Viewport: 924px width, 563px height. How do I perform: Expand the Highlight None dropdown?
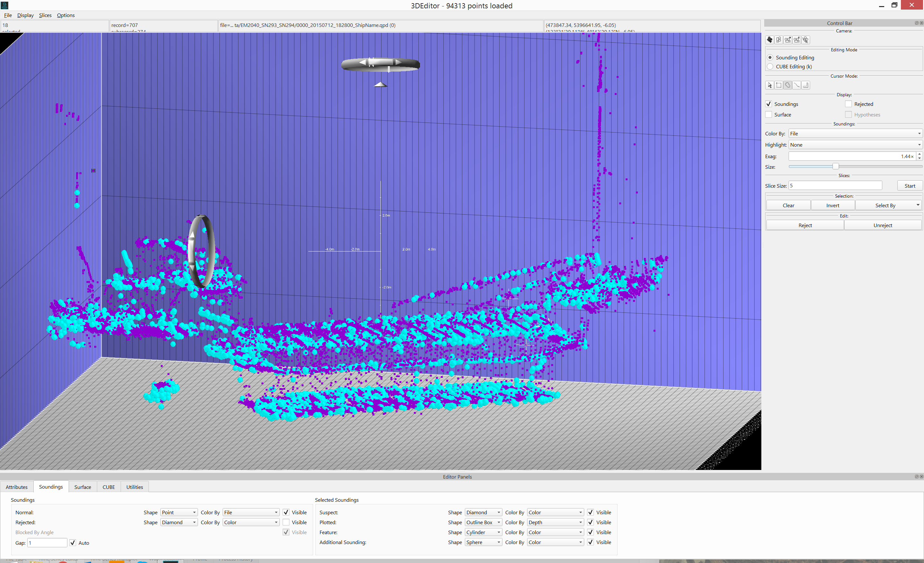point(855,145)
